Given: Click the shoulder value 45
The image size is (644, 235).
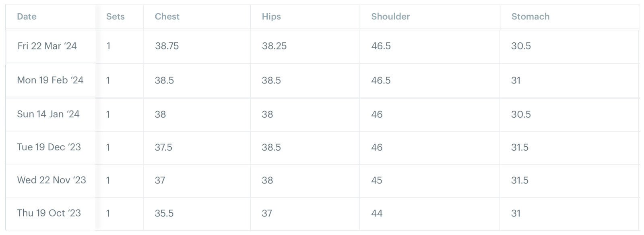Looking at the screenshot, I should 377,180.
